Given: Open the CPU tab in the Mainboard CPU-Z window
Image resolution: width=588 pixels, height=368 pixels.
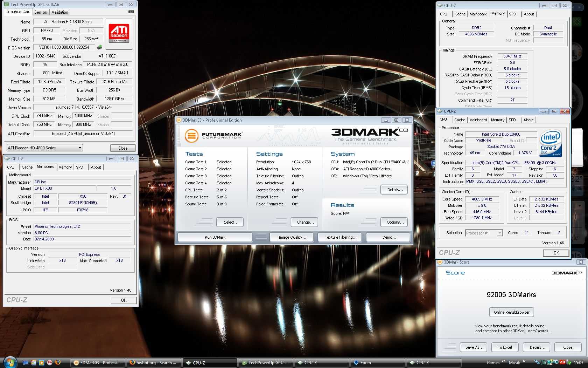Looking at the screenshot, I should click(x=11, y=168).
